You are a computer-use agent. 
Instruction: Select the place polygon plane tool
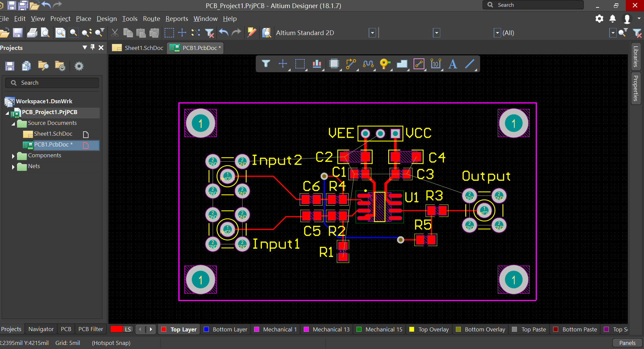point(402,63)
